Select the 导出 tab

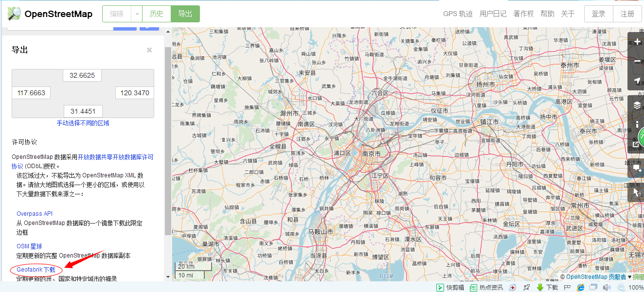tap(185, 14)
